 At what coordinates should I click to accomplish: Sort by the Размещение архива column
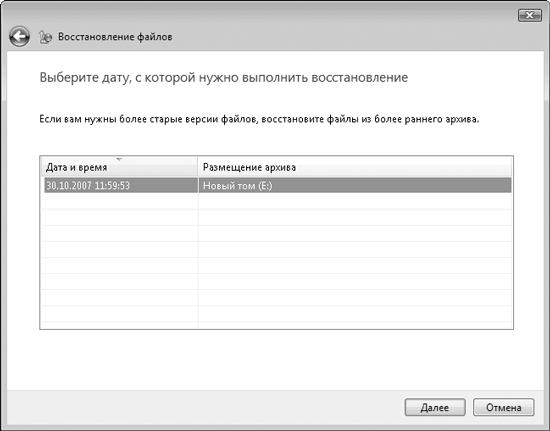coord(354,167)
